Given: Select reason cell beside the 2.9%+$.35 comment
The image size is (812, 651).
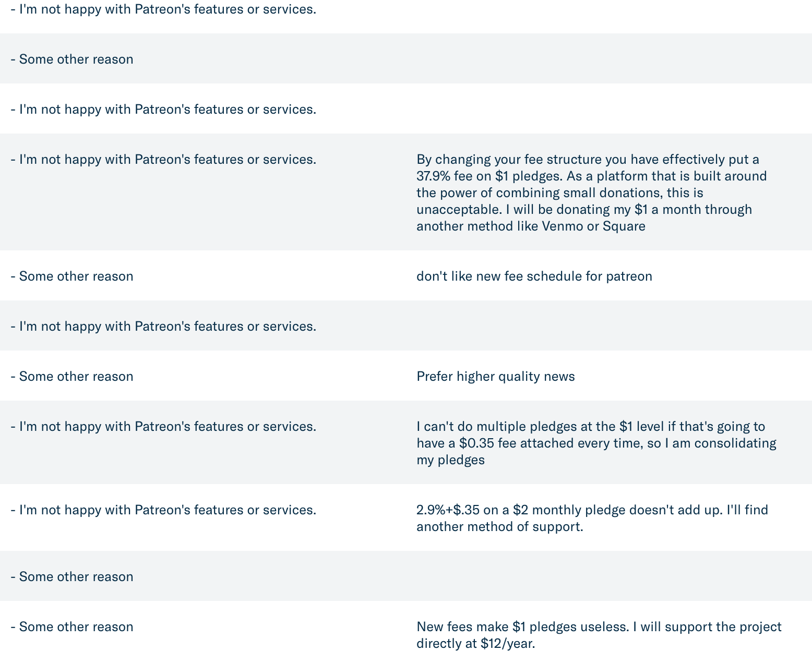Looking at the screenshot, I should (163, 510).
